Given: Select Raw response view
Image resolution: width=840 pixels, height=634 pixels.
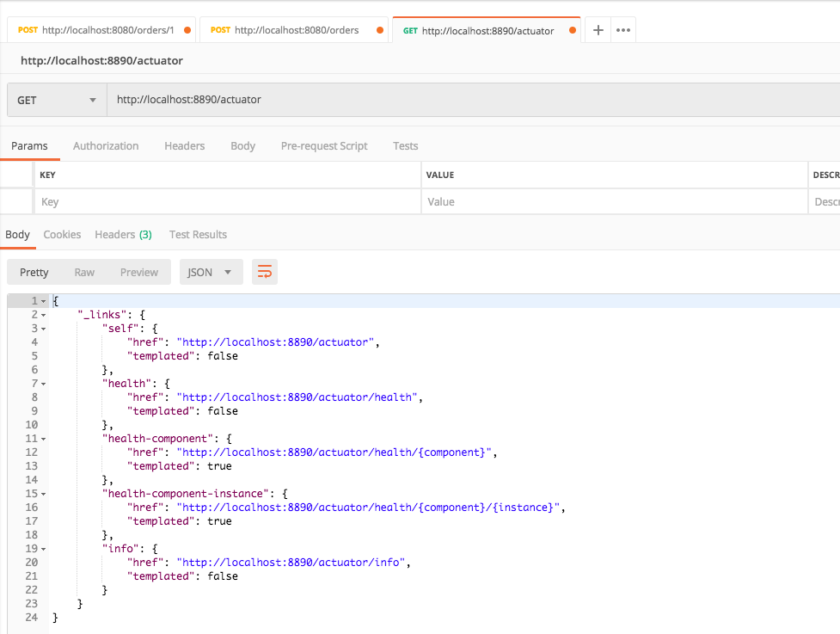Looking at the screenshot, I should coord(84,272).
